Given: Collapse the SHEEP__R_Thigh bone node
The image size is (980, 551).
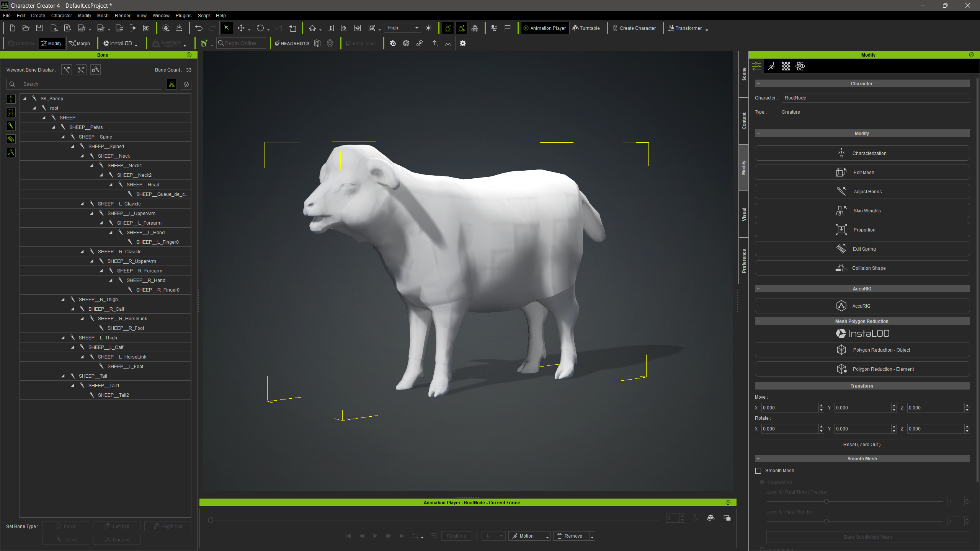Looking at the screenshot, I should coord(63,299).
